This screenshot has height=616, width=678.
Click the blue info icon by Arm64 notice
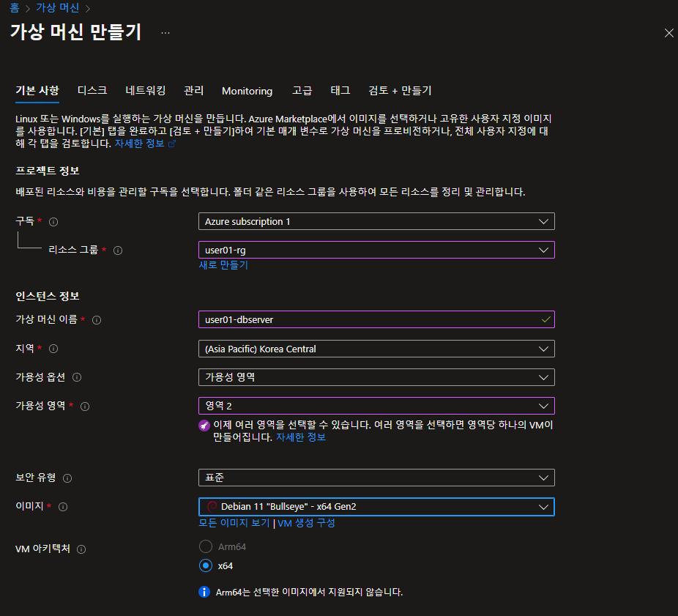204,592
